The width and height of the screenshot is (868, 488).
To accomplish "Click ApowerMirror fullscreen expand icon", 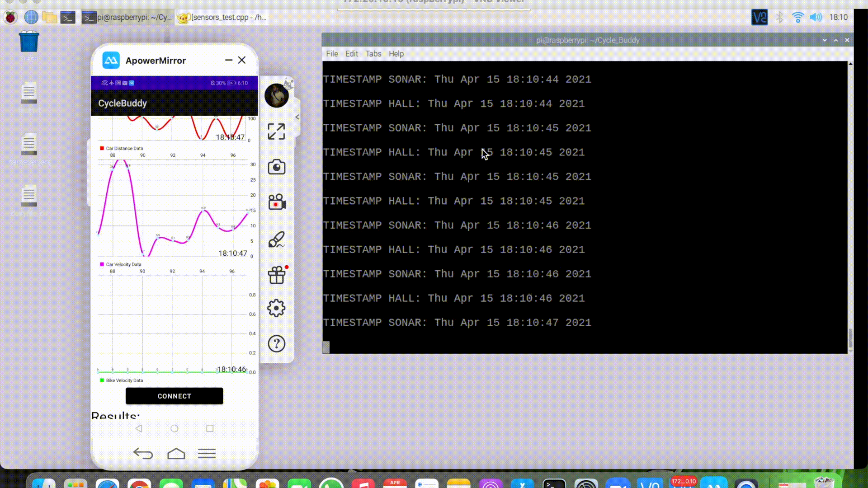I will point(276,131).
